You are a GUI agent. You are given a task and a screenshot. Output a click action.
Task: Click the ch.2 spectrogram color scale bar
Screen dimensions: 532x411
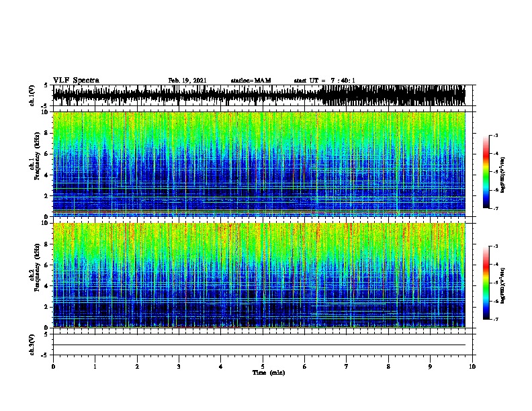tap(486, 283)
